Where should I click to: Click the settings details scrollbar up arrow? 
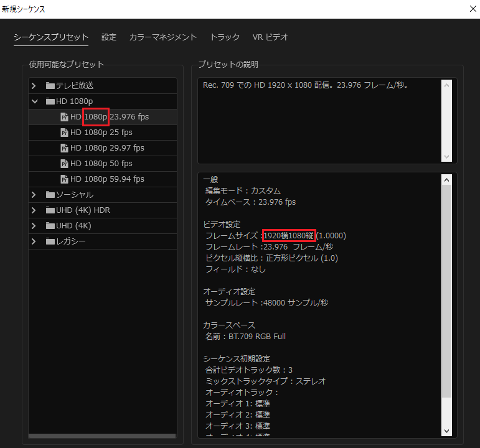tap(446, 180)
